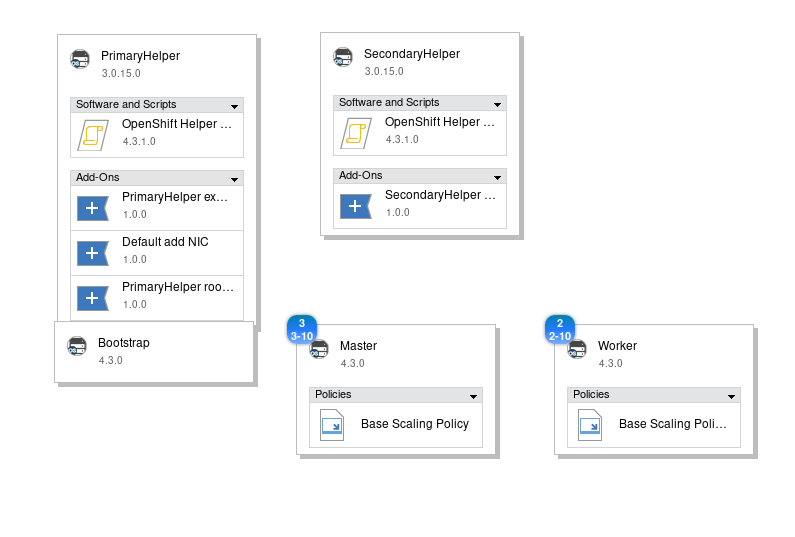The height and width of the screenshot is (537, 795).
Task: Select the SecondaryHelper title text
Action: pos(412,54)
